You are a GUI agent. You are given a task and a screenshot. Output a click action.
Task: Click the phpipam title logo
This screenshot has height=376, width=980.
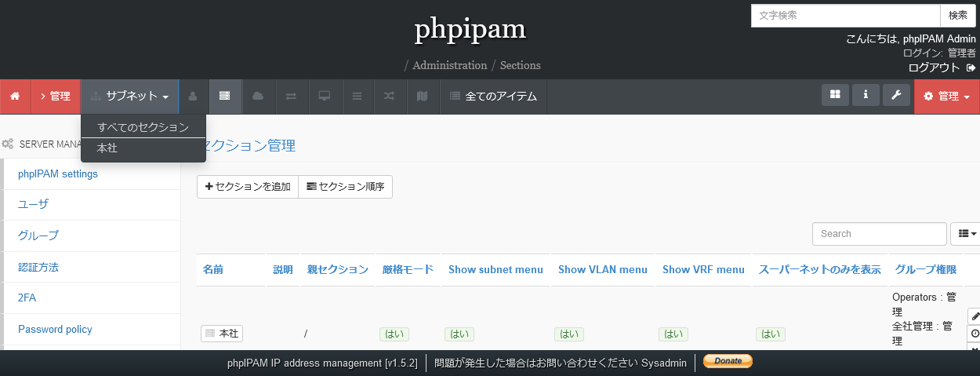tap(470, 30)
